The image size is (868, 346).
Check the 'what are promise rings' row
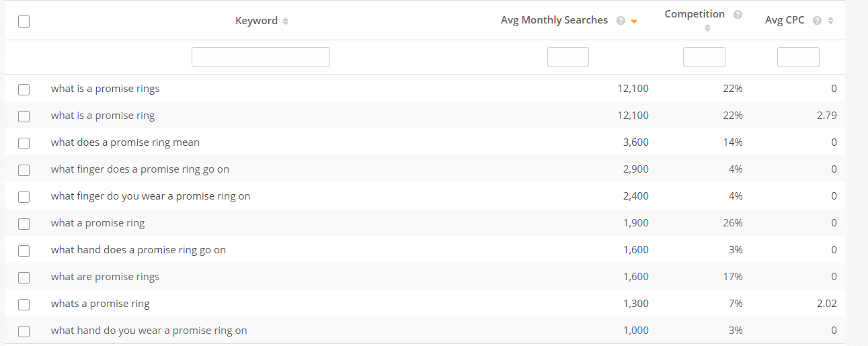(24, 277)
